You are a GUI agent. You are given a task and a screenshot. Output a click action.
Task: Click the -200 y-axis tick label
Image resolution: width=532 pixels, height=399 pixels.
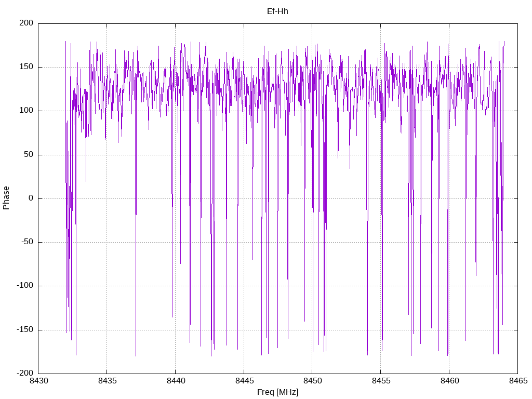(x=25, y=373)
